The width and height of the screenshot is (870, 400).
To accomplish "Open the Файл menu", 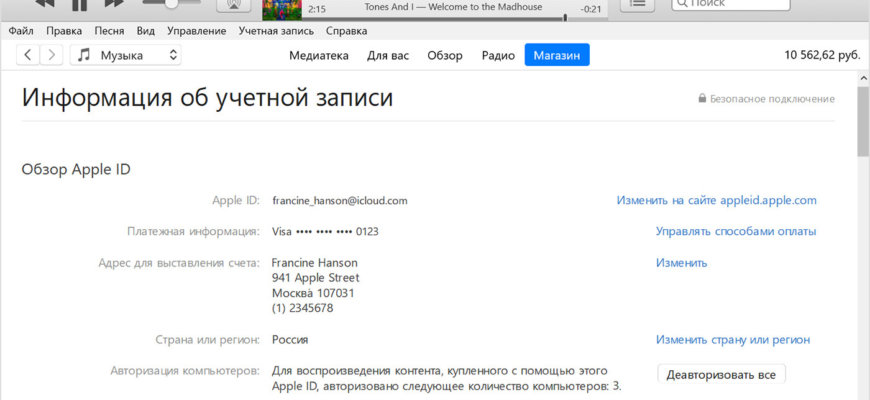I will point(21,31).
